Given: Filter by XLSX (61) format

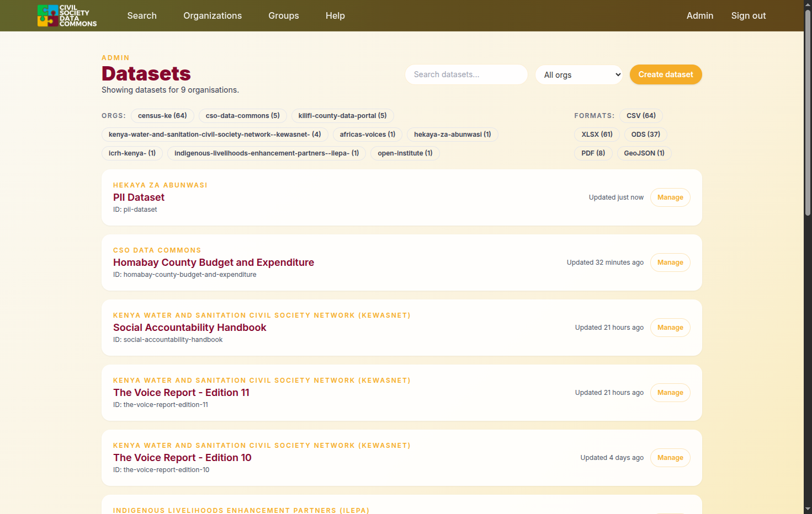Looking at the screenshot, I should click(x=597, y=135).
